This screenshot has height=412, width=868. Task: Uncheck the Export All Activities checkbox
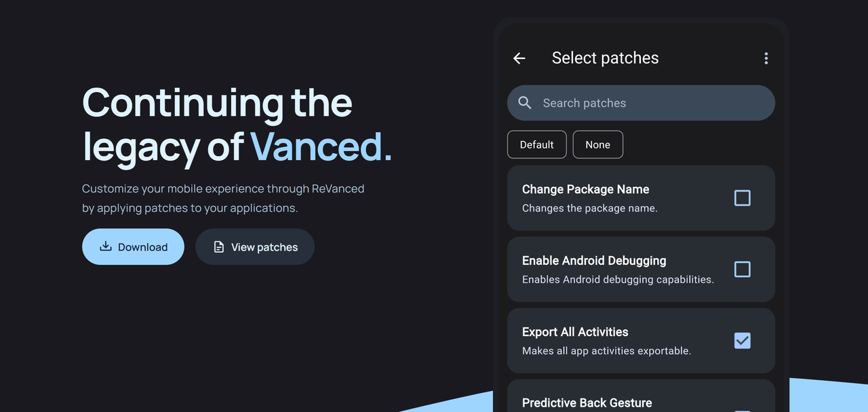point(743,340)
